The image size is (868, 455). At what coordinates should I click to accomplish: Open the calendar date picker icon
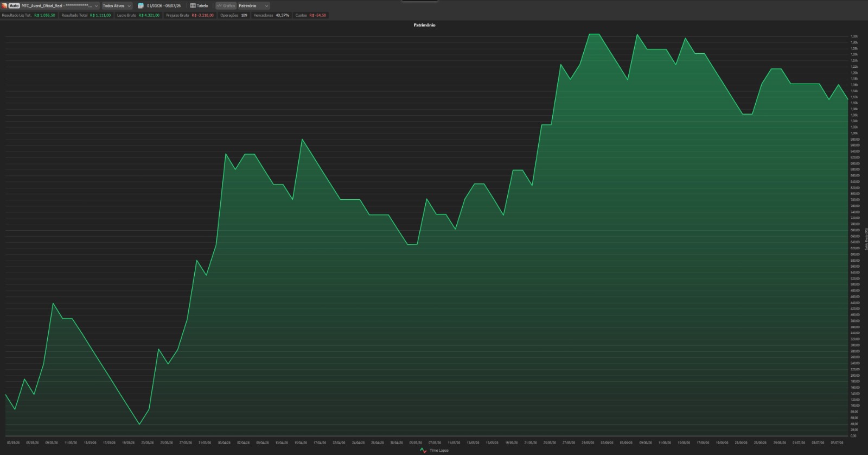pos(141,5)
